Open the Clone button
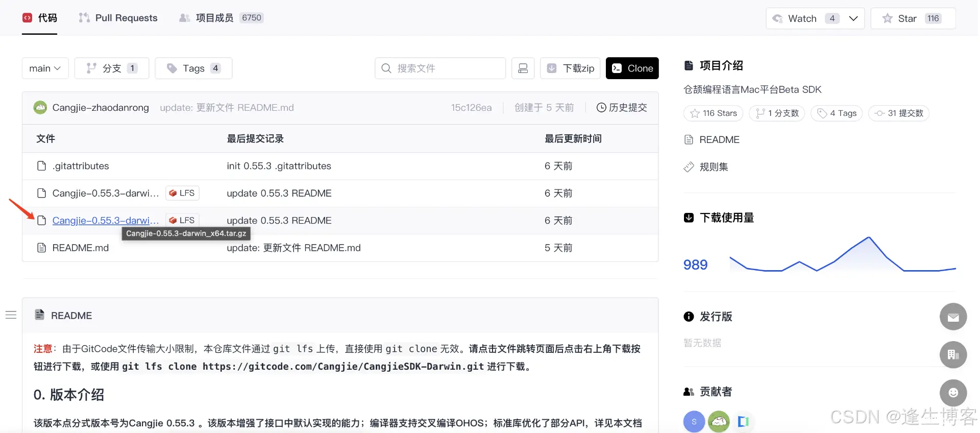Viewport: 980px width, 433px height. tap(632, 68)
